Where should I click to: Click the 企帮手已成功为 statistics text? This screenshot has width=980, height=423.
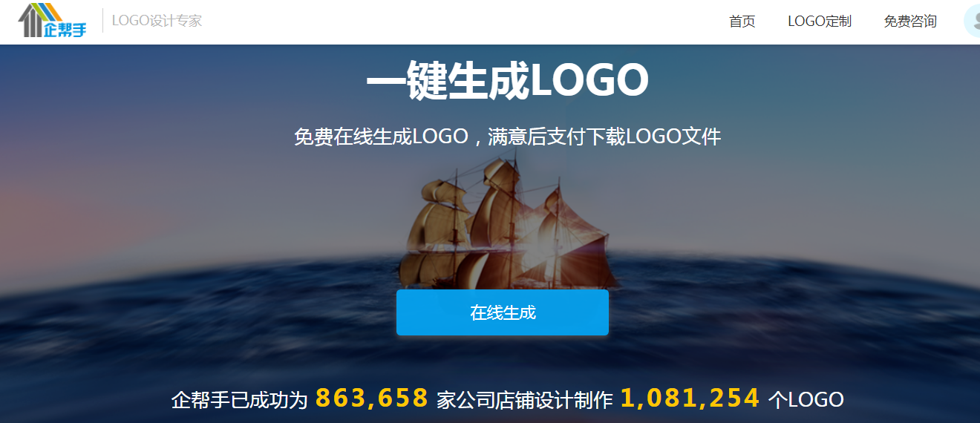pos(239,400)
